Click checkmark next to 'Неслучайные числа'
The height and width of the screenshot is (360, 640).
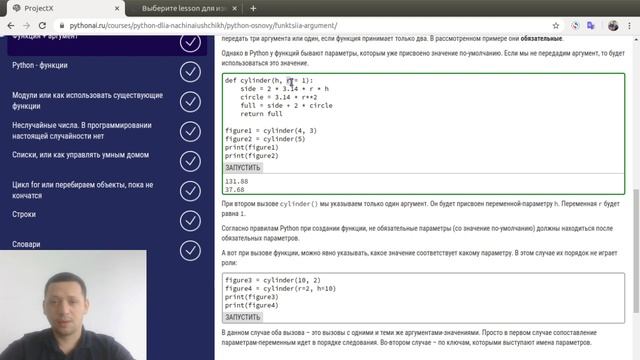[x=190, y=131]
